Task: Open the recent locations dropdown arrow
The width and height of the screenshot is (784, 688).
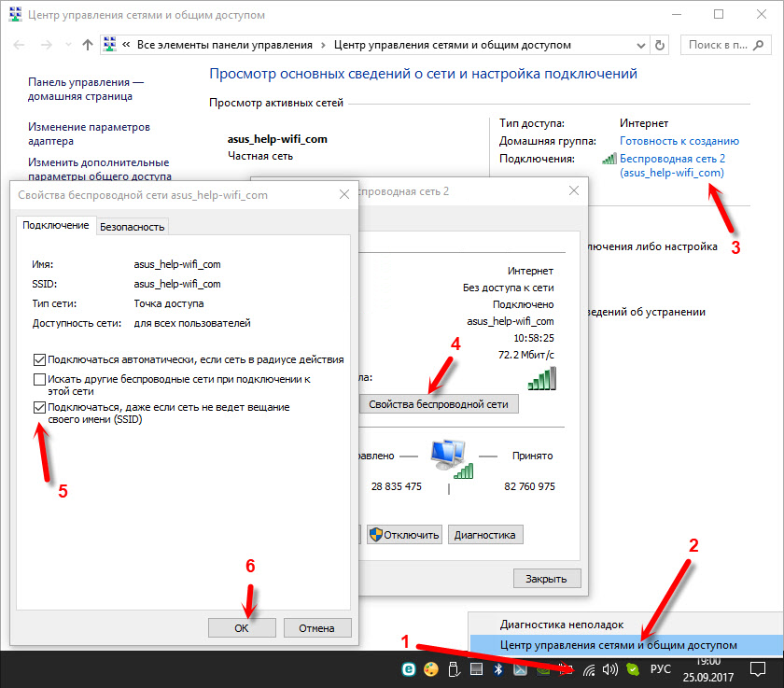Action: coord(68,45)
